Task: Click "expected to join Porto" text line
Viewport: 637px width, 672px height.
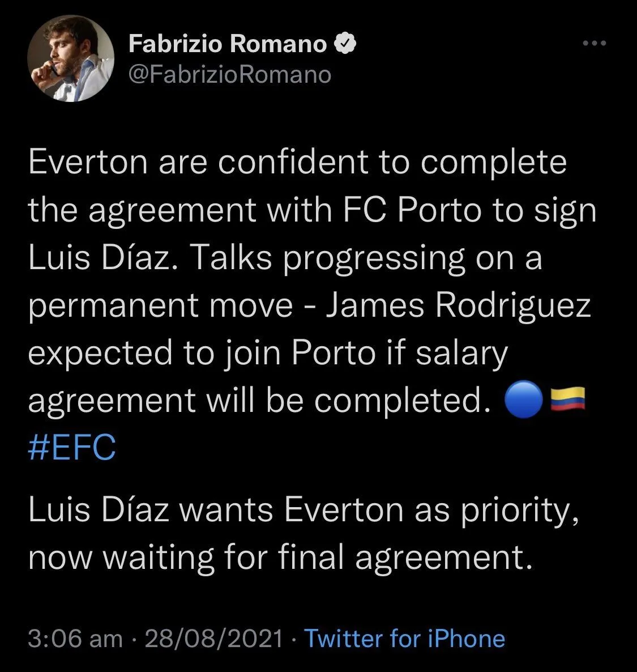Action: [202, 353]
